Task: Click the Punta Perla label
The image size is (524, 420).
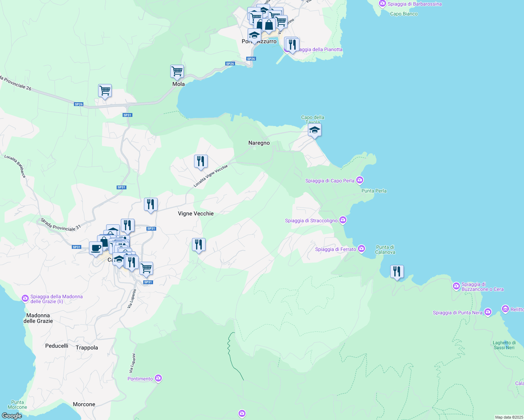Action: point(374,191)
